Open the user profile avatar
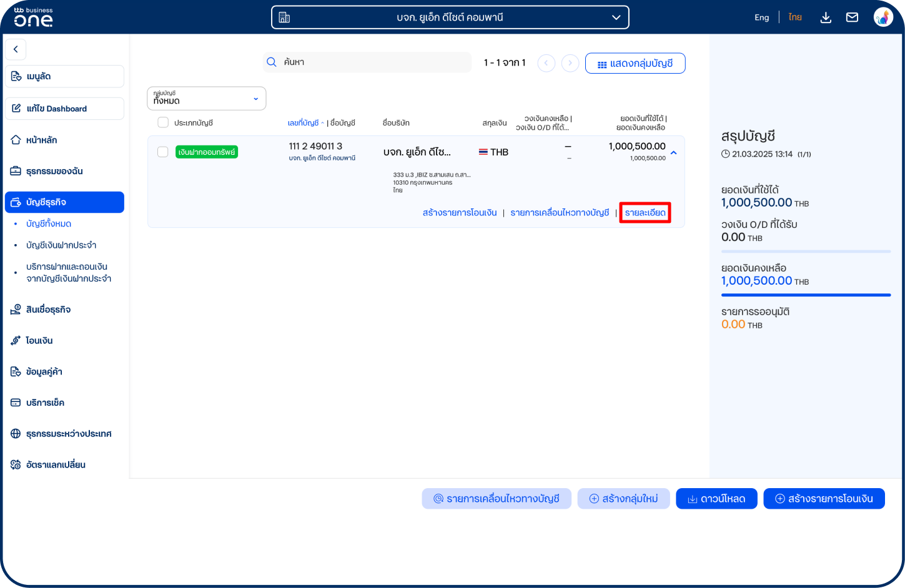The height and width of the screenshot is (588, 905). [x=883, y=17]
